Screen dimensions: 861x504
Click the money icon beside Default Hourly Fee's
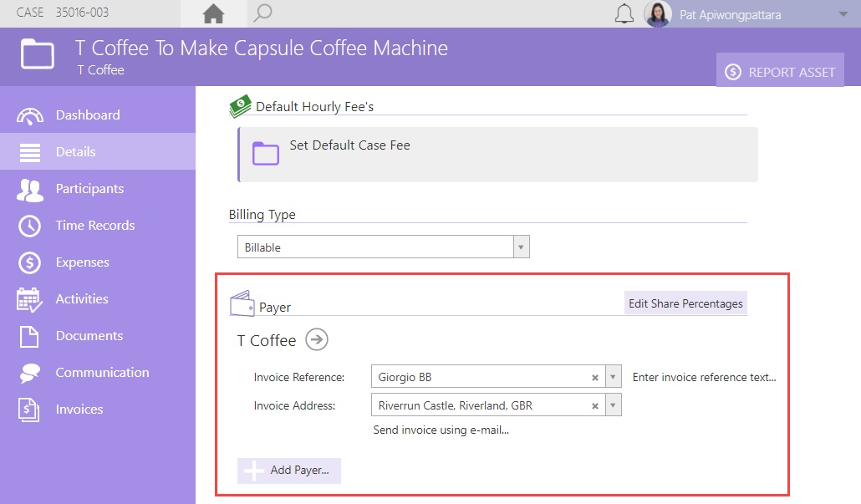point(240,106)
